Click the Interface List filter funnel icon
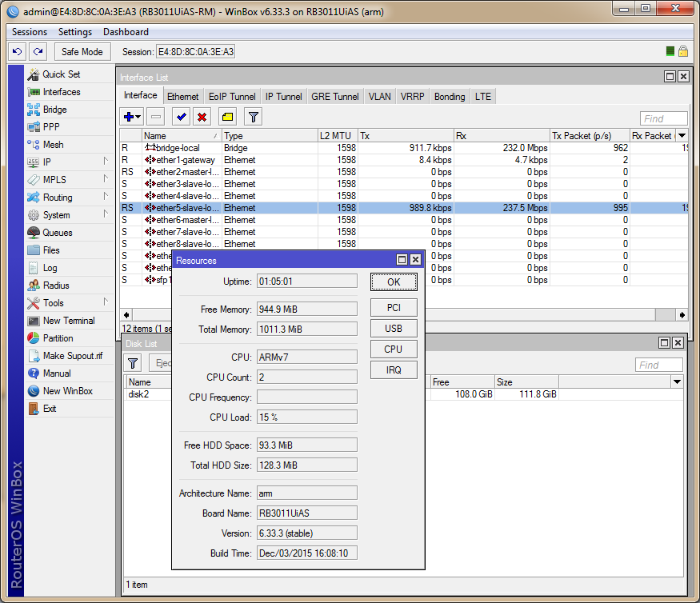 [x=253, y=117]
